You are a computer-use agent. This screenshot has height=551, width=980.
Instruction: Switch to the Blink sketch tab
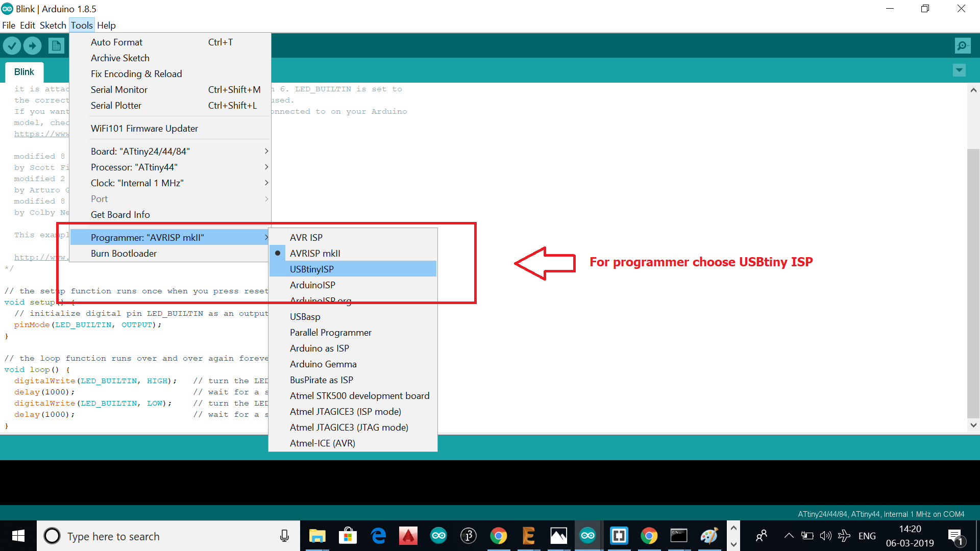(24, 72)
